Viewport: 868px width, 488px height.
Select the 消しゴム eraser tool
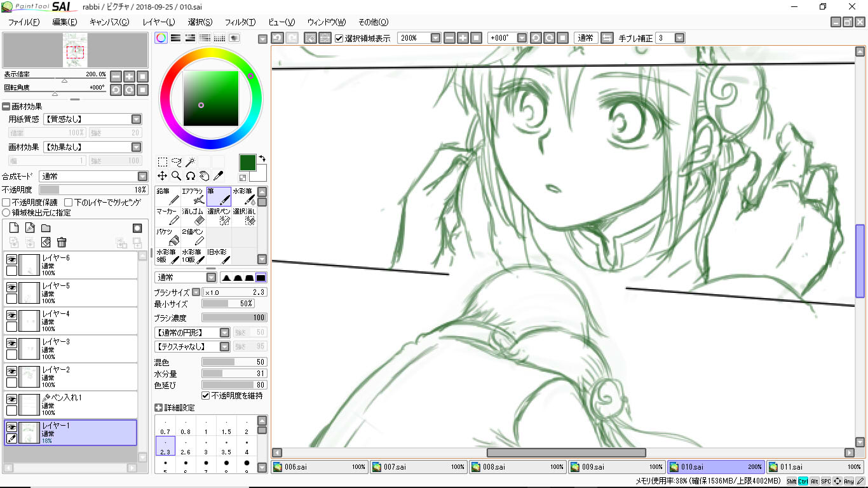coord(193,217)
